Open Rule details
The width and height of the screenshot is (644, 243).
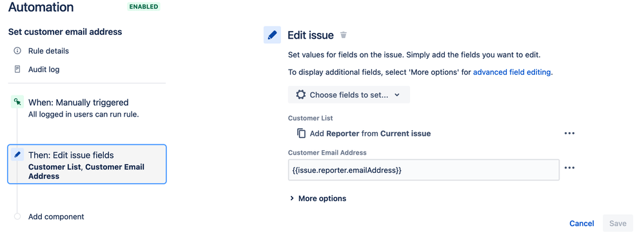point(48,51)
